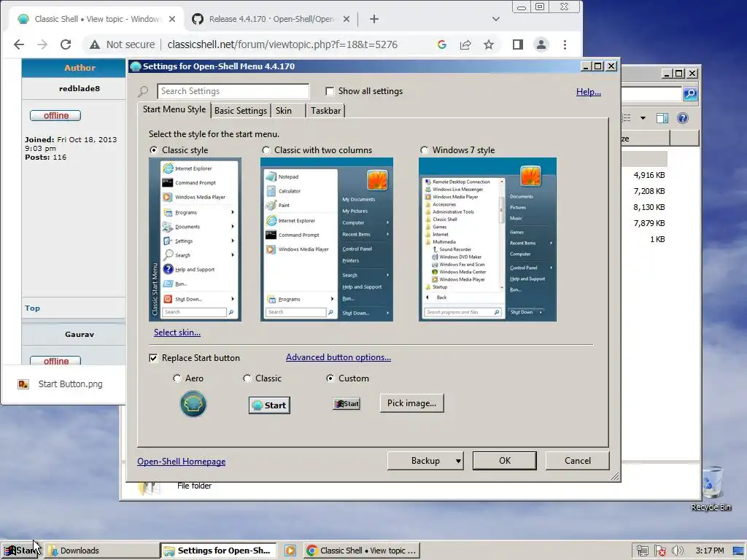Switch to Classic Shell Chrome taskbar button

pyautogui.click(x=362, y=551)
